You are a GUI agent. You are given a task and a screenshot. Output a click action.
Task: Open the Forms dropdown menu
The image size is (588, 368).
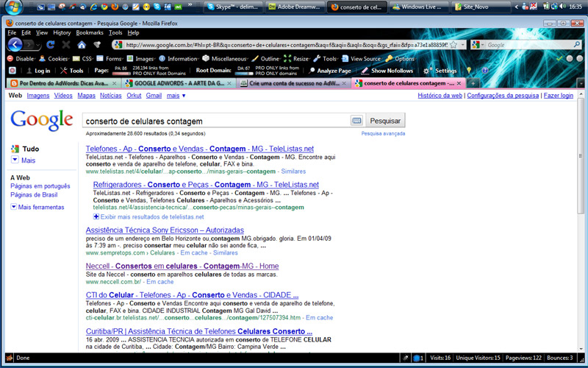(110, 59)
